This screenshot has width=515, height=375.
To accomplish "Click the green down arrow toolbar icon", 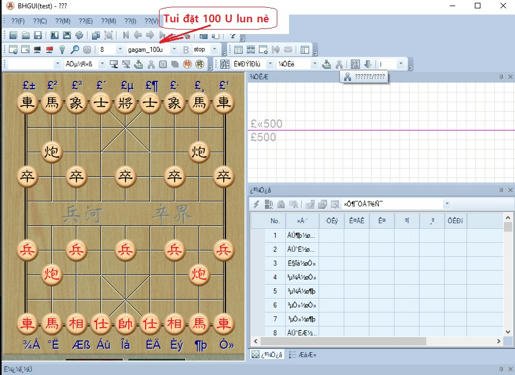I will point(368,64).
